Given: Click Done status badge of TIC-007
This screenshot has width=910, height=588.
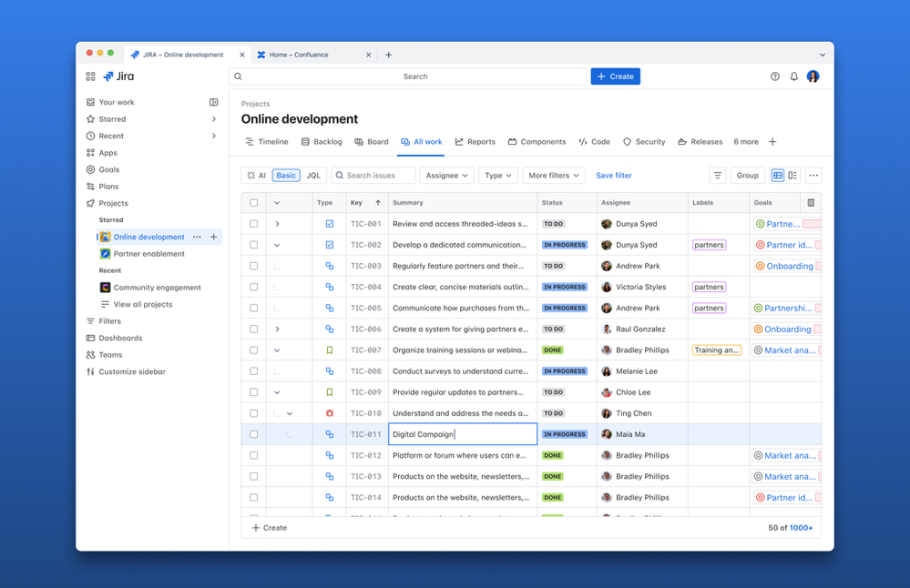Looking at the screenshot, I should [x=553, y=350].
